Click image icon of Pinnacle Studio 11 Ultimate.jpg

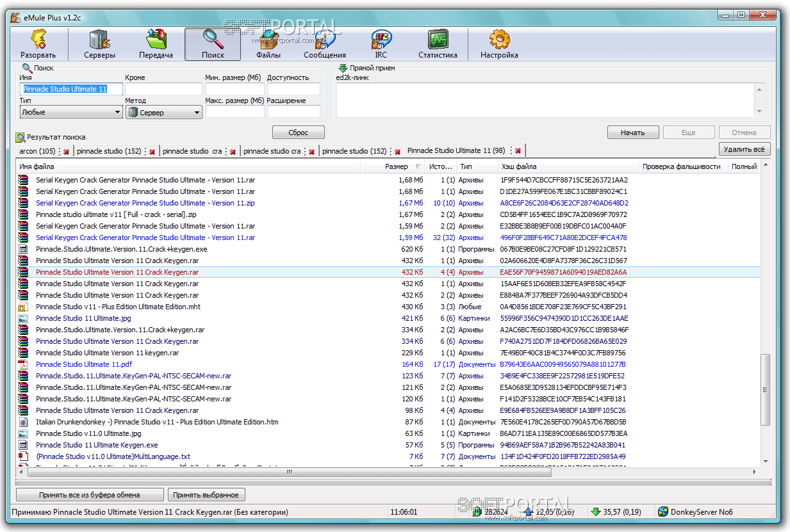pos(24,318)
